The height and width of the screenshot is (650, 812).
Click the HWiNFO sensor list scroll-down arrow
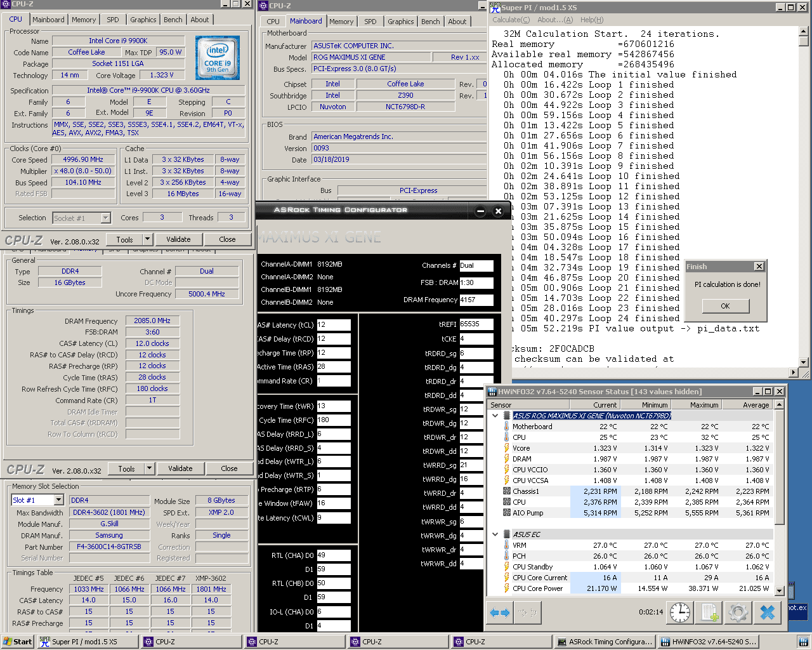pos(780,591)
